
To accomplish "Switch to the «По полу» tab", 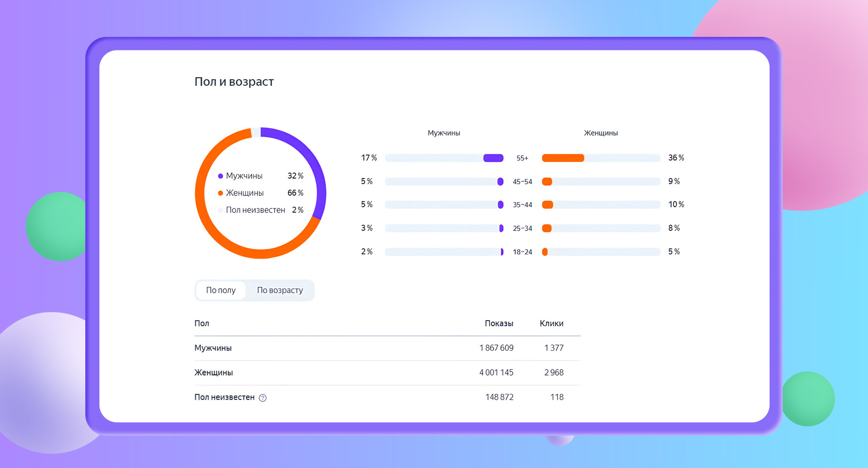I will tap(221, 290).
